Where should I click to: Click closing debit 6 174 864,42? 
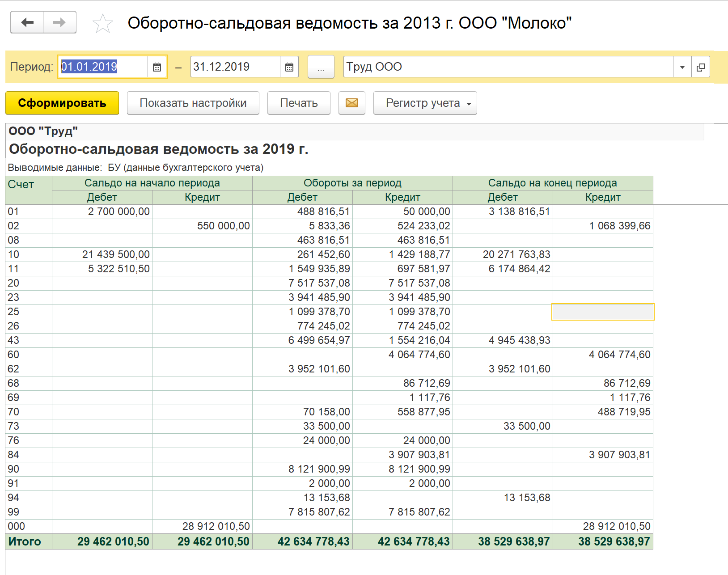tap(519, 269)
